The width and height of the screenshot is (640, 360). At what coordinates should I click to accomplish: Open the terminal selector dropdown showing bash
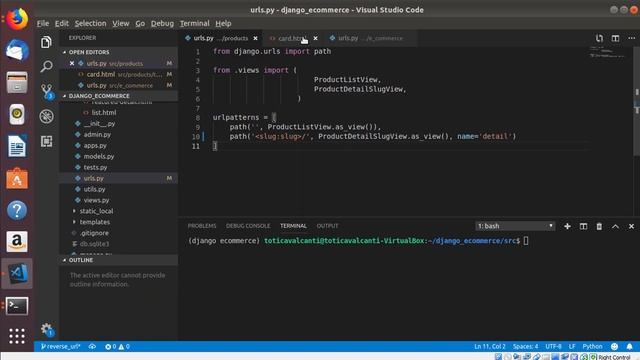coord(515,226)
